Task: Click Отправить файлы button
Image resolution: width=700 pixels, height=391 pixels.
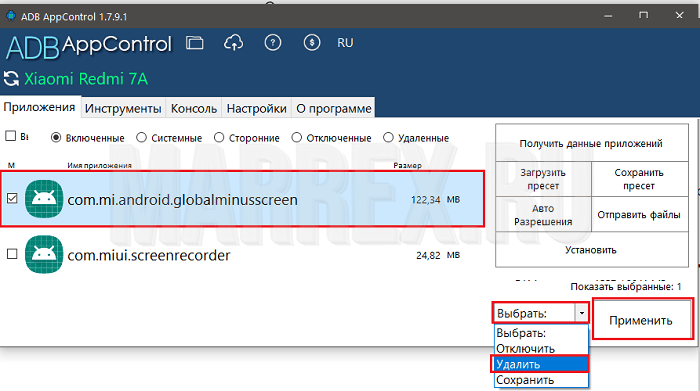Action: (639, 215)
